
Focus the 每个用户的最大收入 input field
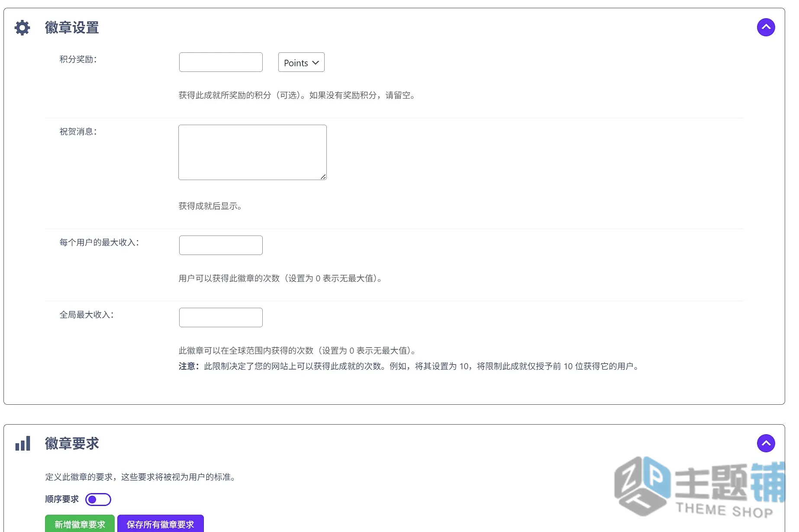[x=221, y=245]
